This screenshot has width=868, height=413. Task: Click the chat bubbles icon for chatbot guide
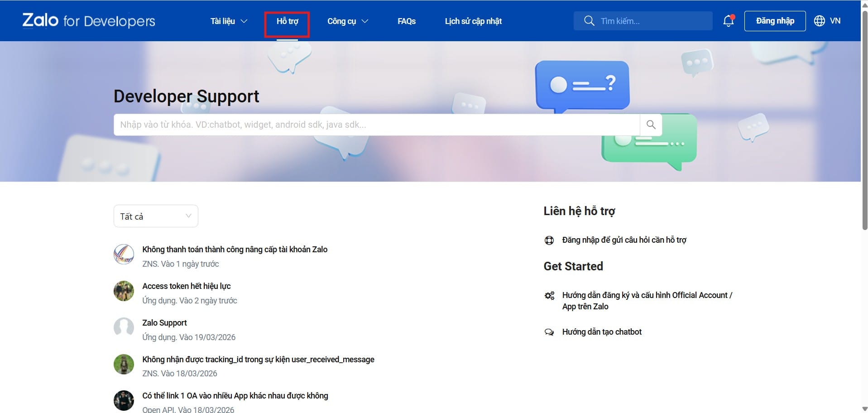[x=549, y=332]
